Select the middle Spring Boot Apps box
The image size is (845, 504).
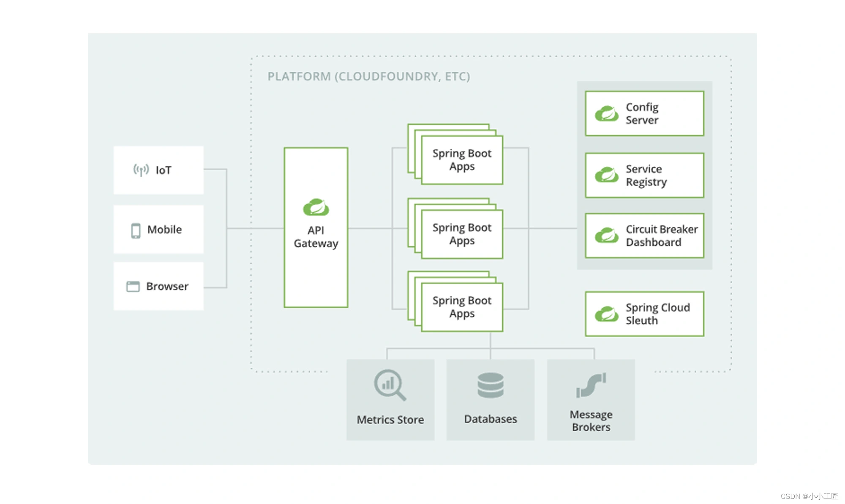(462, 234)
